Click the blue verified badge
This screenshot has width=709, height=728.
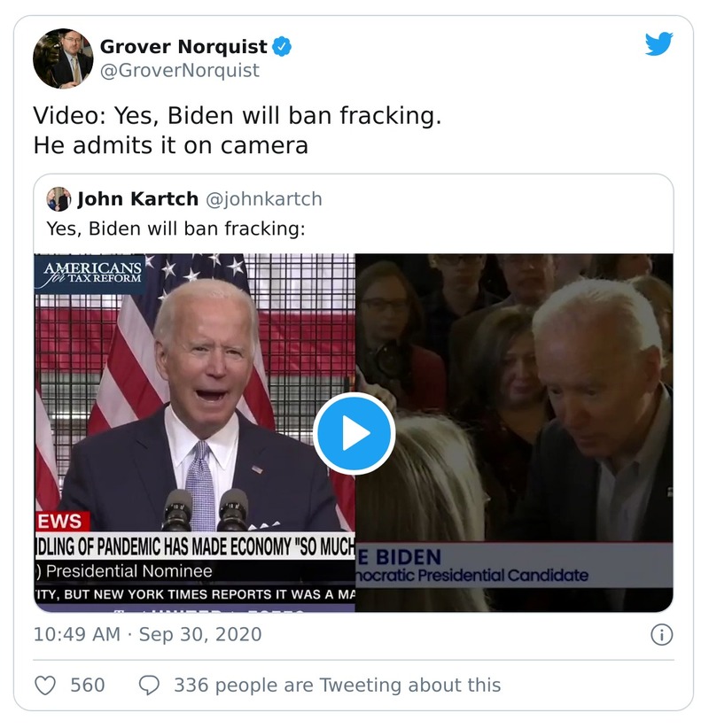282,46
